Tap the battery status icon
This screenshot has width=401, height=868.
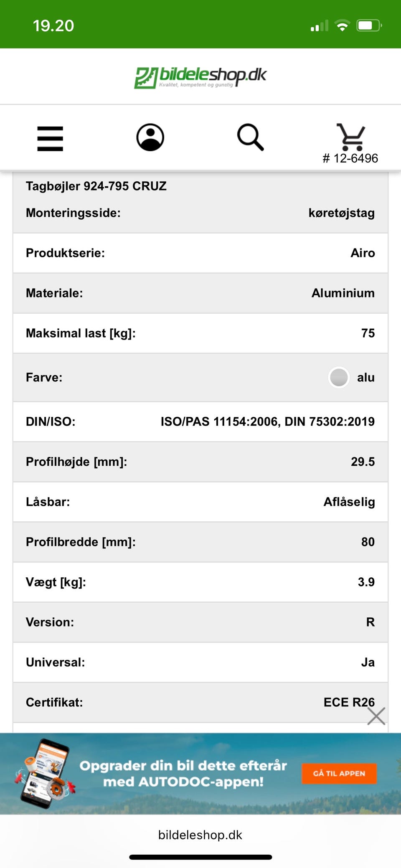pos(369,25)
